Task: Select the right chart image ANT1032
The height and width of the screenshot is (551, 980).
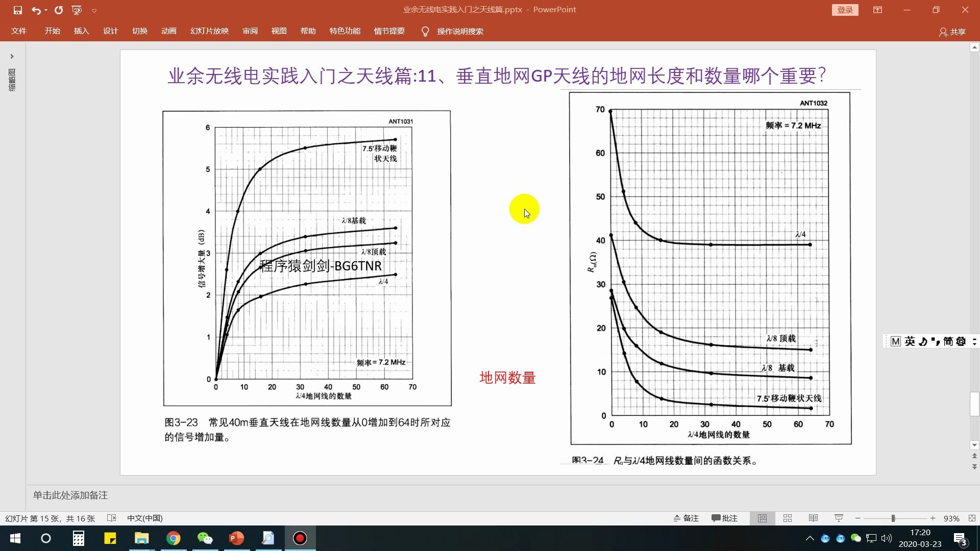Action: pyautogui.click(x=710, y=268)
